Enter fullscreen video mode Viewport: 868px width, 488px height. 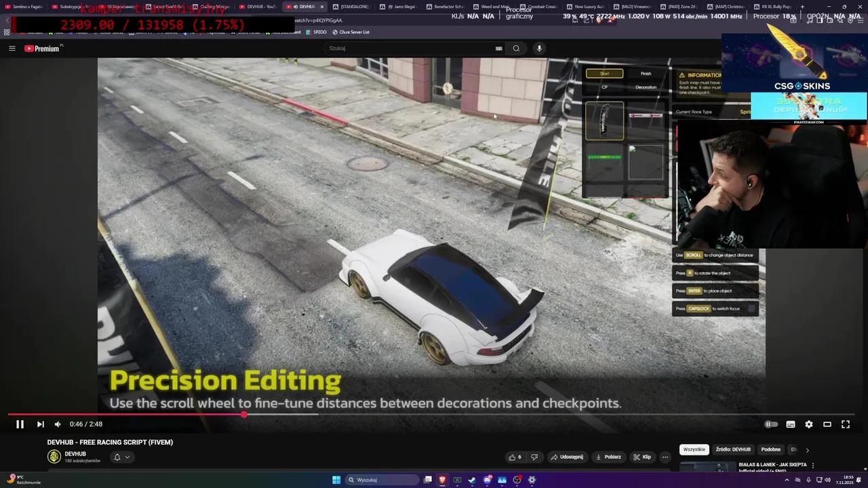pyautogui.click(x=846, y=424)
